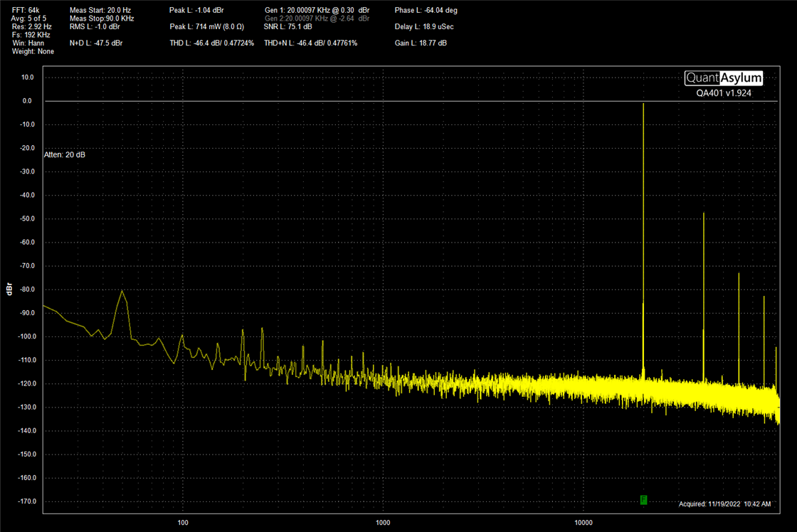This screenshot has height=532, width=797.
Task: Select the "SNR L: 75.1 dB" readout
Action: point(287,26)
